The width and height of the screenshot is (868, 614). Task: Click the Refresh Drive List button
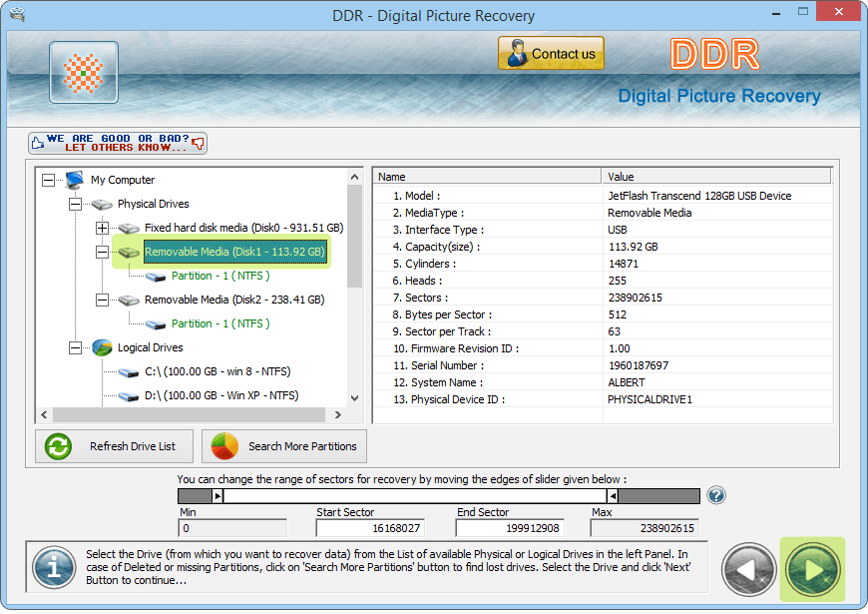114,446
